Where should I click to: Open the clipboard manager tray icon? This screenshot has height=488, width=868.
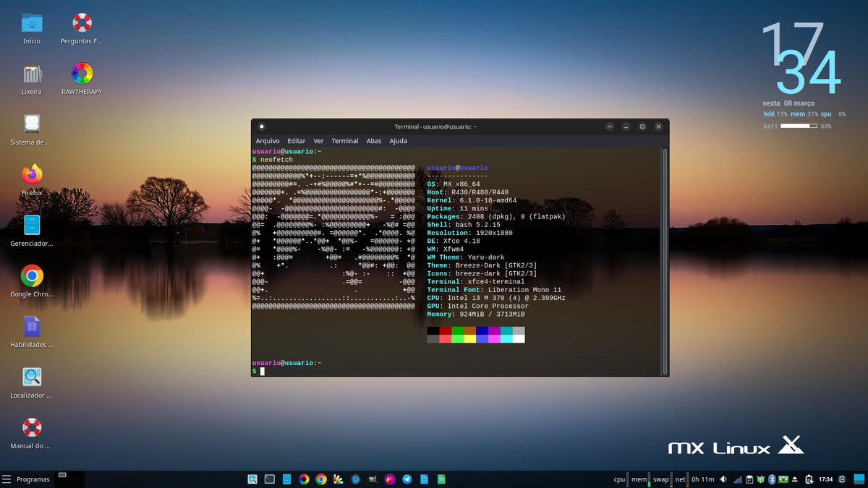(749, 479)
